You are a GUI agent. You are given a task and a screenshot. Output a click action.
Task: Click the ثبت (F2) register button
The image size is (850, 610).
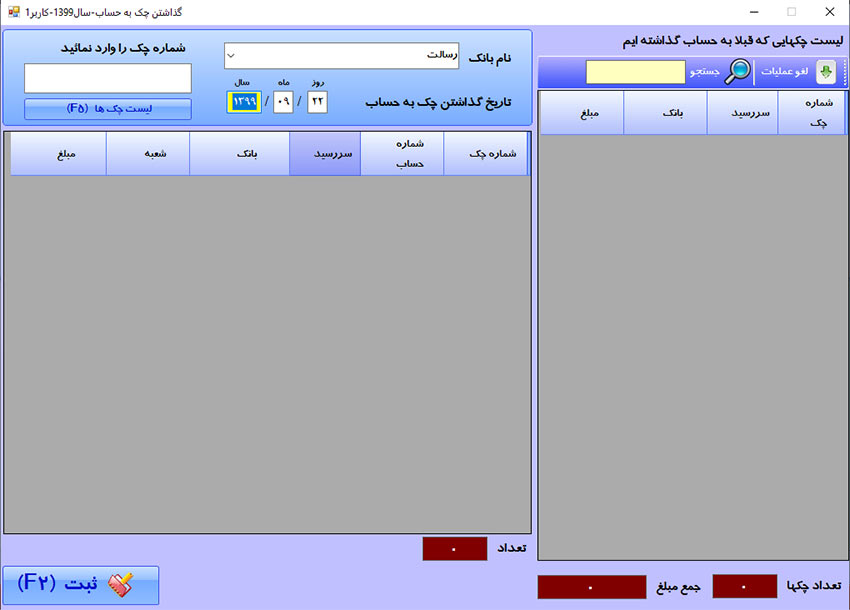pos(81,585)
